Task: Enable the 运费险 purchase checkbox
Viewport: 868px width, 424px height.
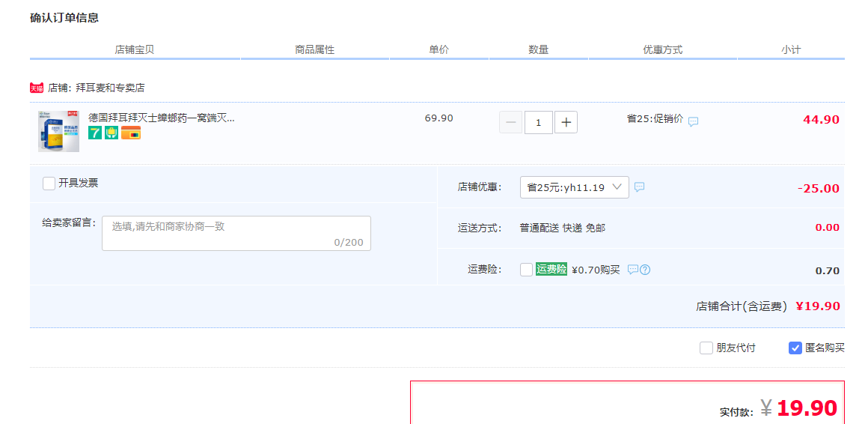Action: tap(527, 270)
